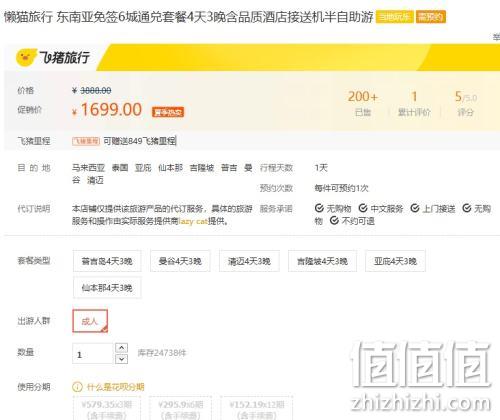Image resolution: width=500 pixels, height=420 pixels.
Task: Select the 清迈4天3晚 package
Action: tap(249, 261)
